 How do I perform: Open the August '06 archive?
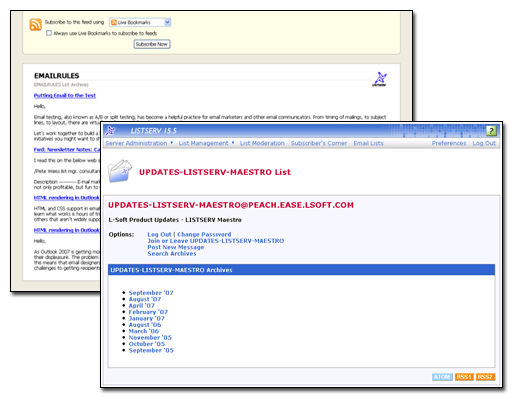[145, 324]
